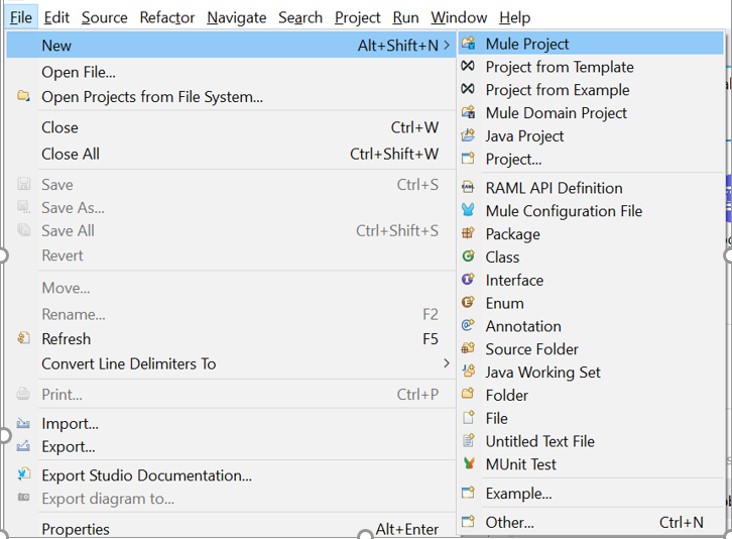Open the Refactor menu
The image size is (732, 539).
point(167,17)
